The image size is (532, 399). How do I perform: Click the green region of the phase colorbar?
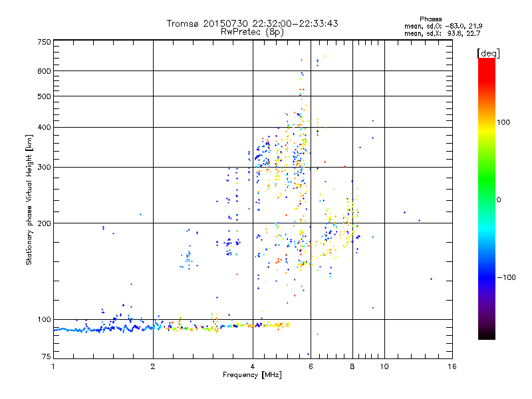[x=487, y=180]
